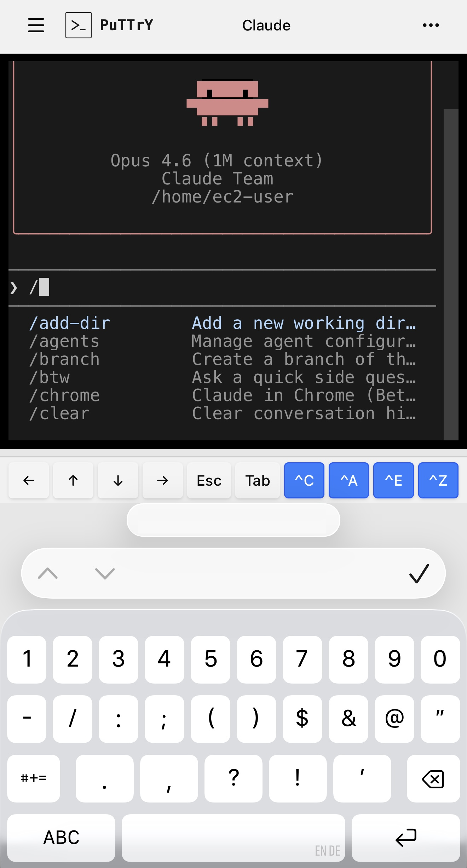Tap the "Clear conversation hi…" description

pos(304,413)
